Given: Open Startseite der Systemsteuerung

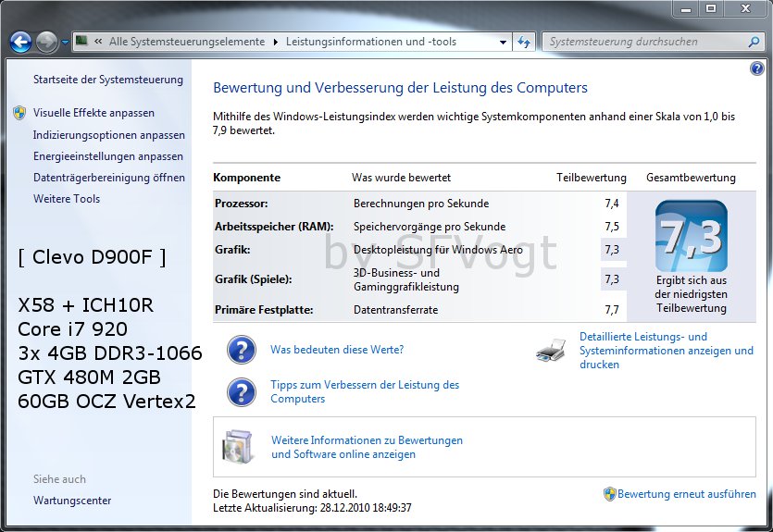Looking at the screenshot, I should coord(108,80).
